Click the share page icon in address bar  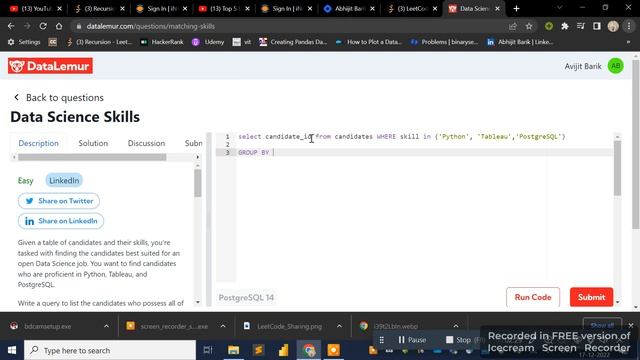513,26
